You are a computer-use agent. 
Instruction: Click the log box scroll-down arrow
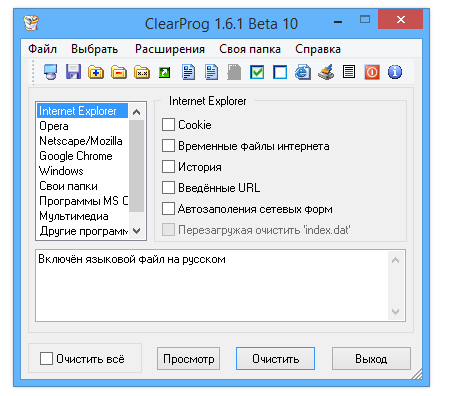(396, 312)
